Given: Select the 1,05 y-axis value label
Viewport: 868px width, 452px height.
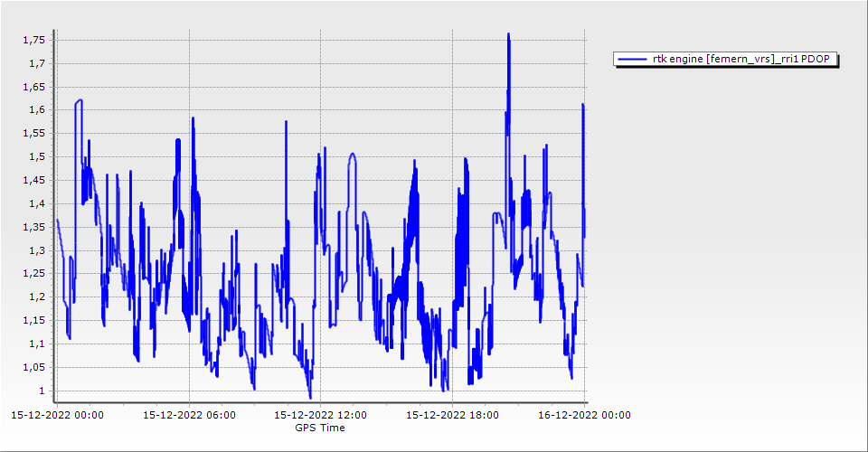Looking at the screenshot, I should [36, 368].
